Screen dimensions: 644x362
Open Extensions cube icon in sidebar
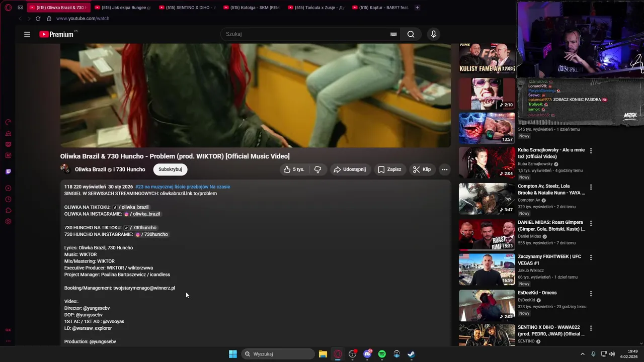8,210
